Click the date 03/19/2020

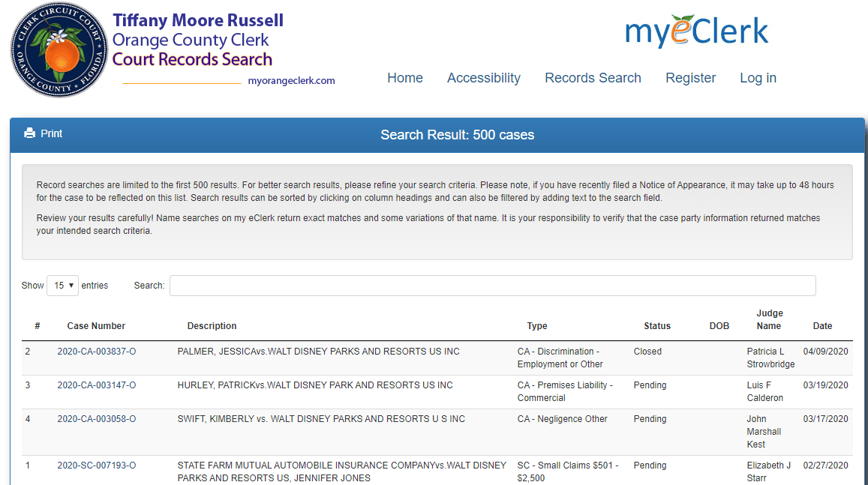click(825, 385)
